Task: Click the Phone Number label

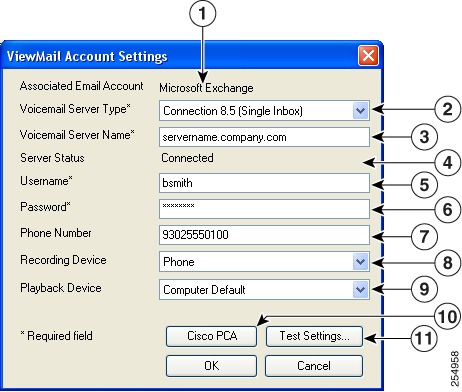Action: (56, 233)
